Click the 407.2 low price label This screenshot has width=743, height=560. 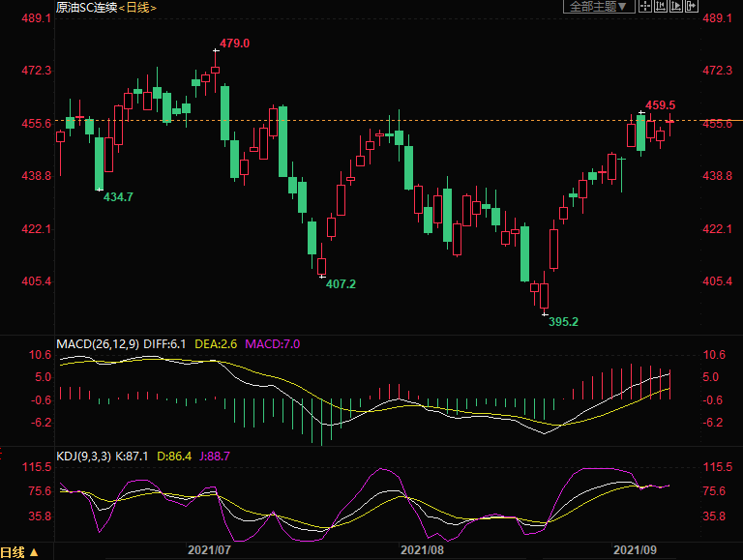(x=341, y=284)
